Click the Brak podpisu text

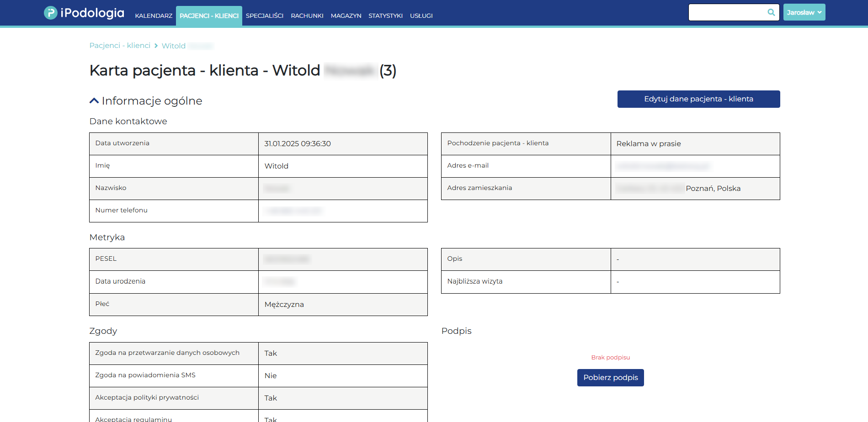610,358
